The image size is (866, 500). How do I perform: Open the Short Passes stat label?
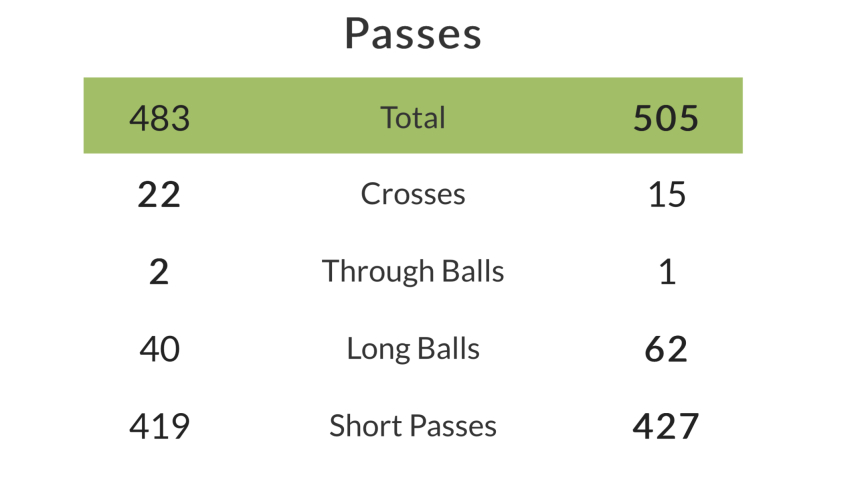tap(413, 426)
